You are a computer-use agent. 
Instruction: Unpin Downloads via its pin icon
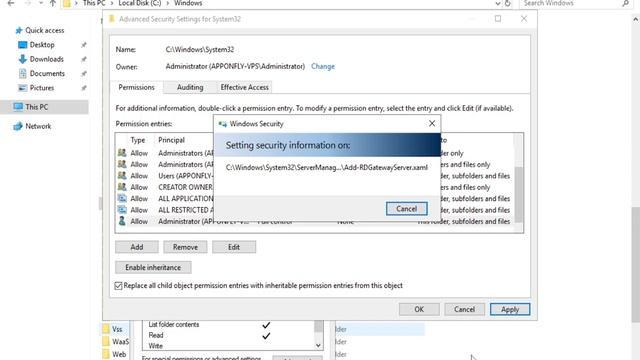coord(84,59)
